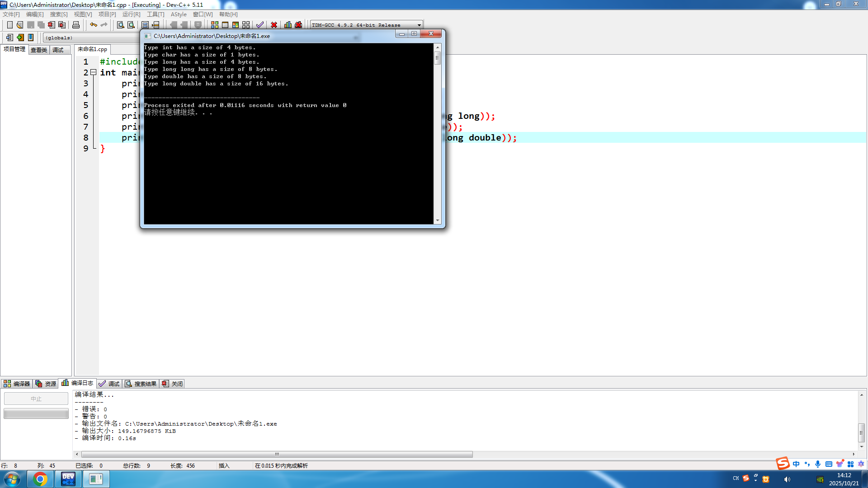This screenshot has height=488, width=868.
Task: Click the Compile and Run icon
Action: pyautogui.click(x=236, y=25)
